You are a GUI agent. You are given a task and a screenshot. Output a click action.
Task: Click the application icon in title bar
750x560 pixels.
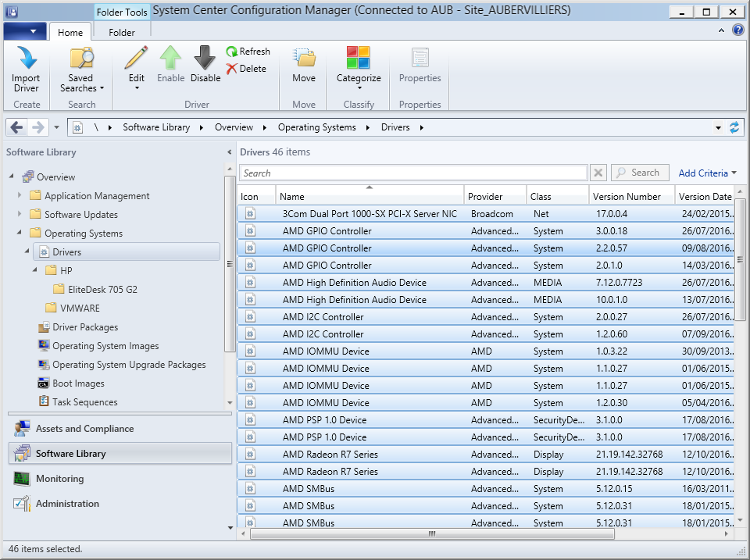coord(12,12)
